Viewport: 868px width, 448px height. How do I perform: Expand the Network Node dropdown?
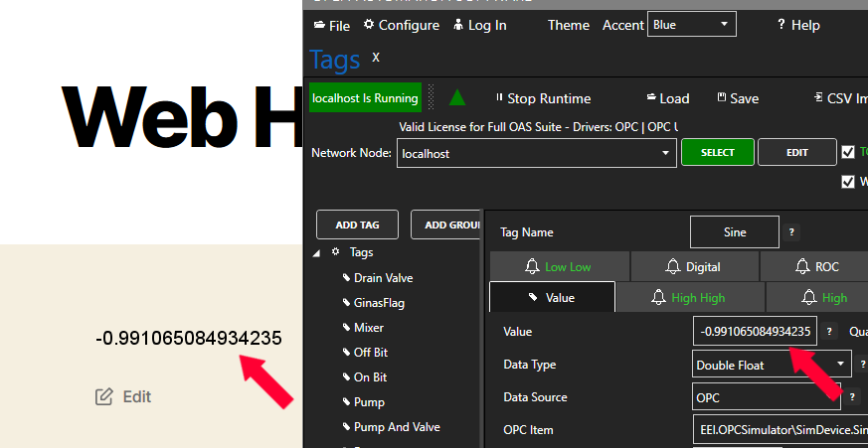coord(664,153)
